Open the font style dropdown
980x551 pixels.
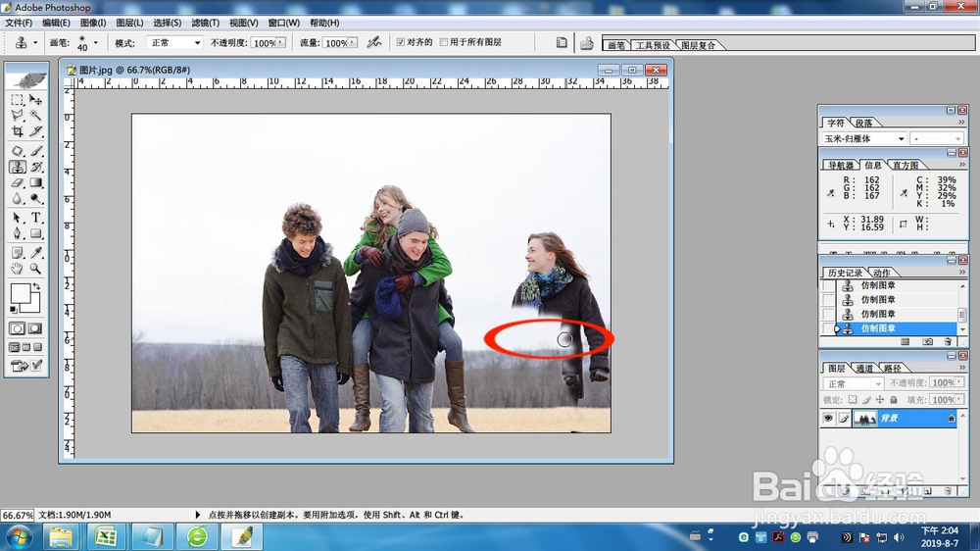(936, 138)
